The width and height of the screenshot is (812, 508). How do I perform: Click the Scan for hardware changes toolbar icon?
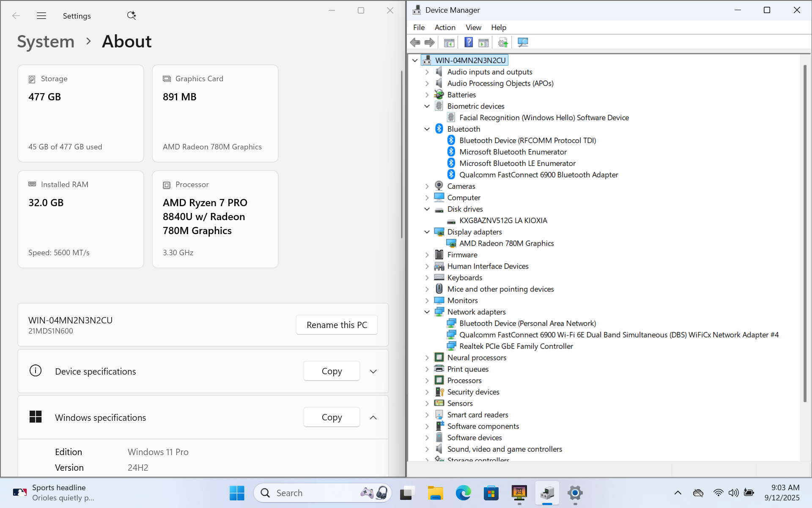523,42
